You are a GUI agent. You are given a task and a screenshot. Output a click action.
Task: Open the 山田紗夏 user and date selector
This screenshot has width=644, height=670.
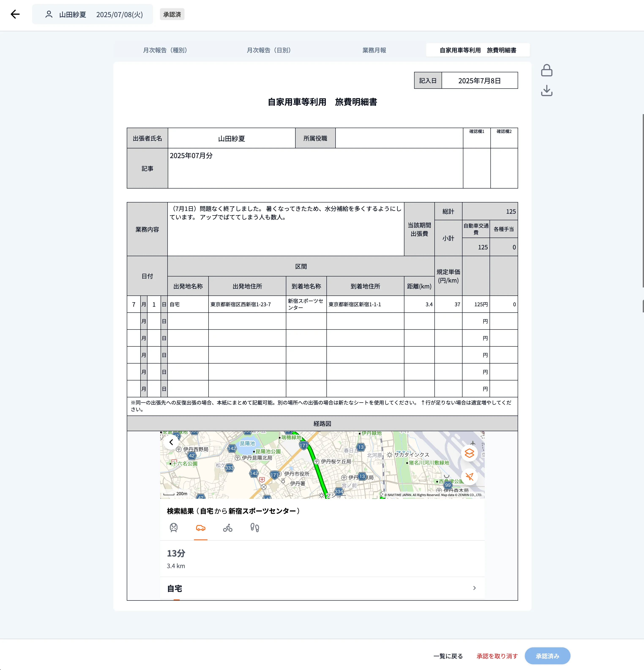pos(93,14)
